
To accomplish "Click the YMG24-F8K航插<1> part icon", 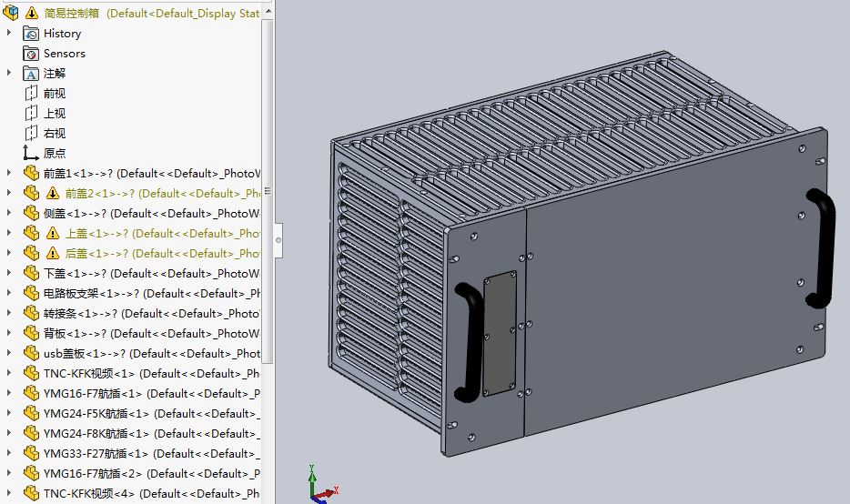I will pyautogui.click(x=32, y=434).
